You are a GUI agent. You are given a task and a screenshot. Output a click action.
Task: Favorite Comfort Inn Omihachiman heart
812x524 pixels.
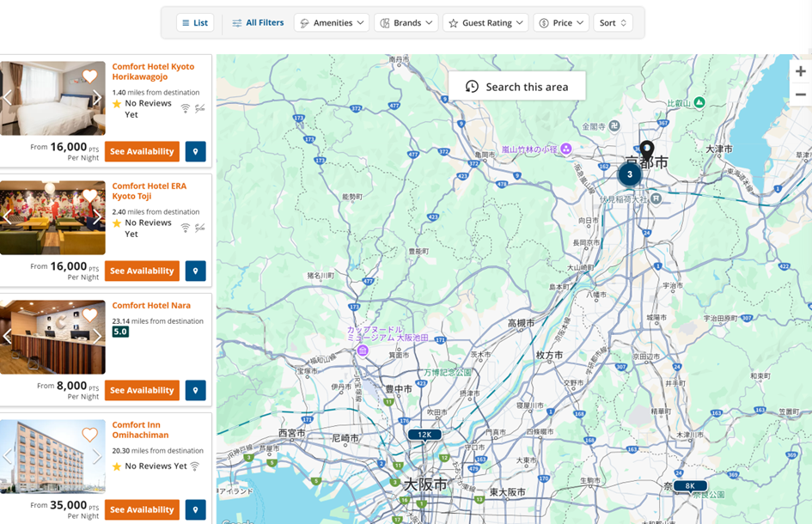[89, 435]
